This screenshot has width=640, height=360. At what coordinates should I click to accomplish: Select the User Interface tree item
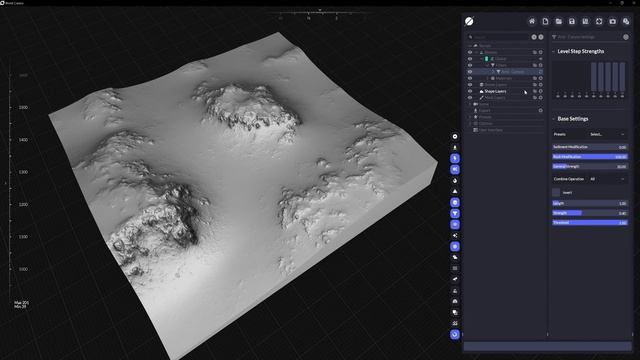(491, 130)
